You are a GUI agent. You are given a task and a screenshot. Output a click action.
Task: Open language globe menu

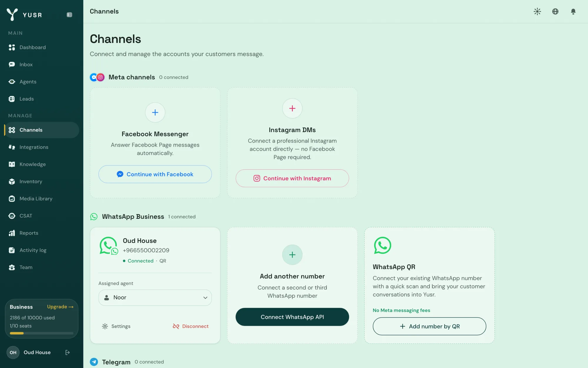[x=555, y=11]
